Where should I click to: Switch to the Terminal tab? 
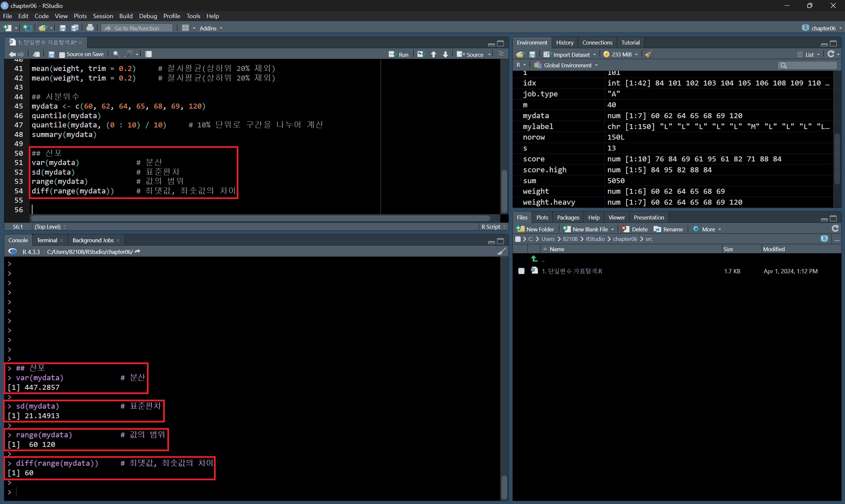pos(47,241)
